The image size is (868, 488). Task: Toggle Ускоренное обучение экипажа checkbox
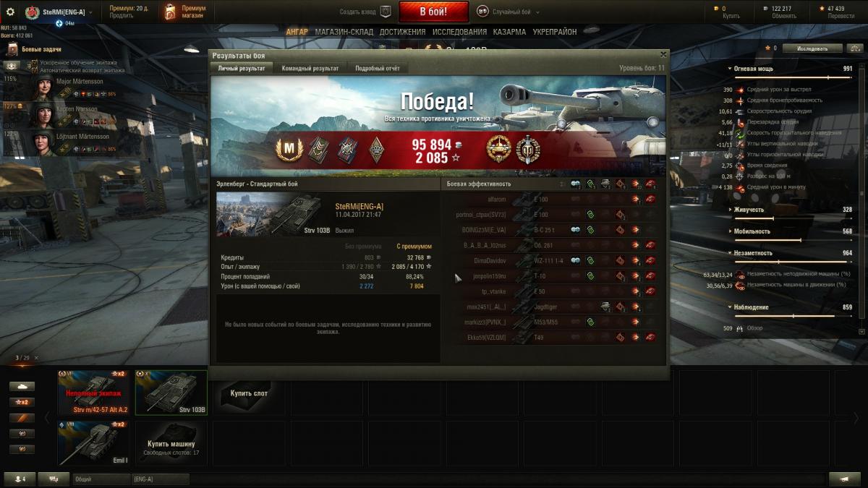tap(34, 64)
